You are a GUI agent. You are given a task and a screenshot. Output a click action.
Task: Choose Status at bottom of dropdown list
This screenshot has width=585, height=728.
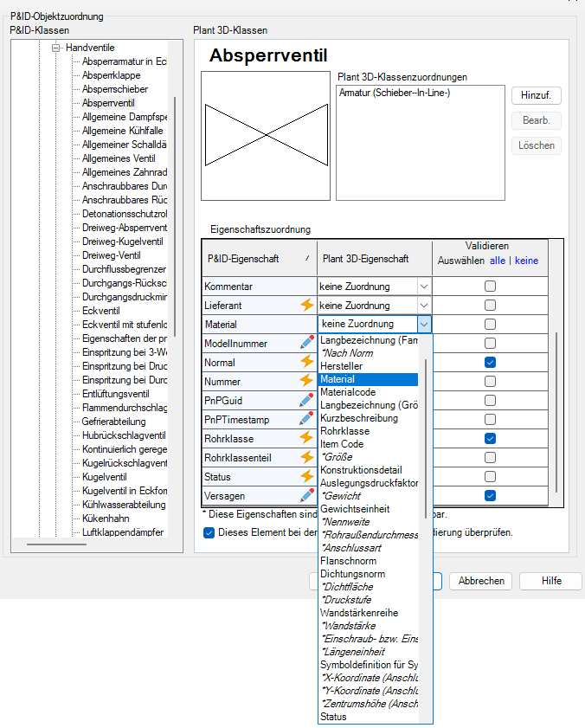click(369, 718)
